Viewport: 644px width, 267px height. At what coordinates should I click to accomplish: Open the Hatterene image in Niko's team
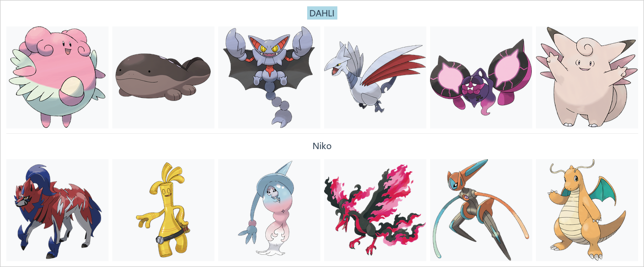pos(269,210)
